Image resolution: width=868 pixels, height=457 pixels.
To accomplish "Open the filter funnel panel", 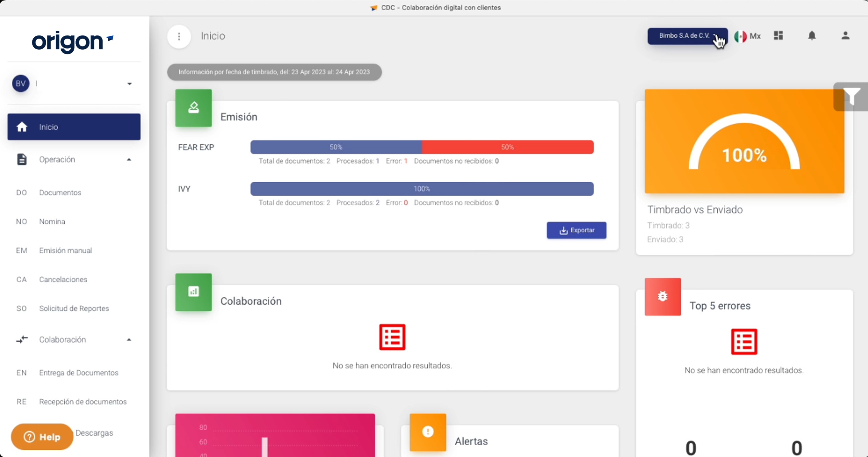I will click(851, 97).
